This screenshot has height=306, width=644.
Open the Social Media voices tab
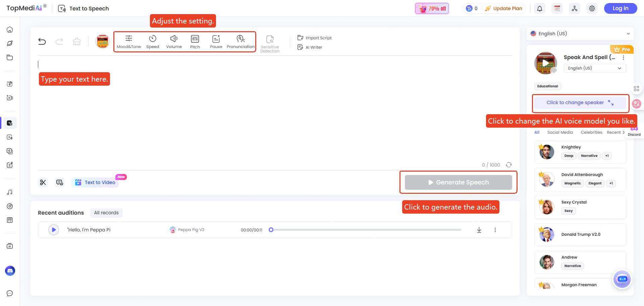(x=560, y=132)
